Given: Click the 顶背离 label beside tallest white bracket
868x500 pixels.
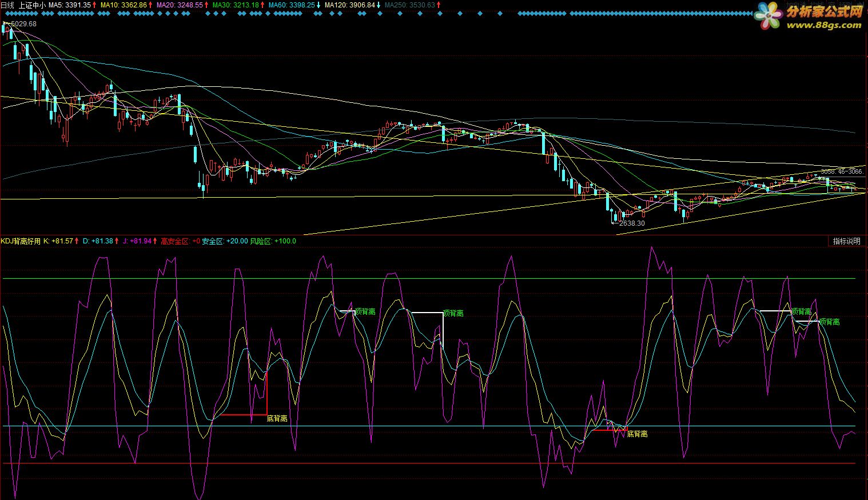Looking at the screenshot, I should (453, 313).
